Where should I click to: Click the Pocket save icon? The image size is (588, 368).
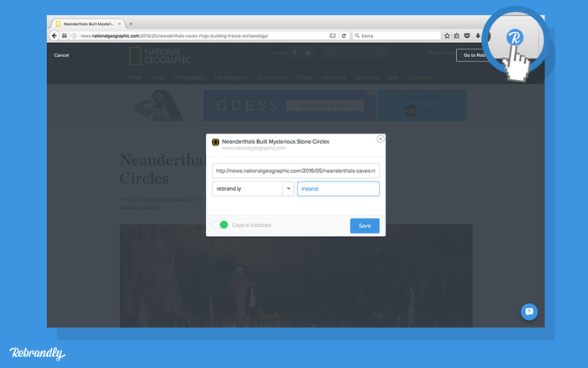click(467, 35)
